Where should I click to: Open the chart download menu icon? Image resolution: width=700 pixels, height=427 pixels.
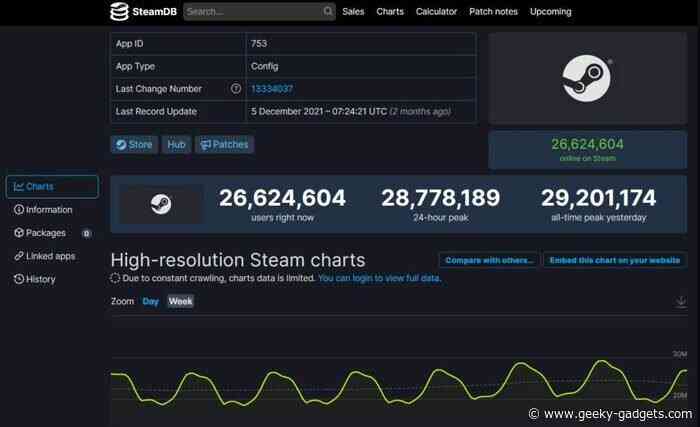(x=681, y=301)
